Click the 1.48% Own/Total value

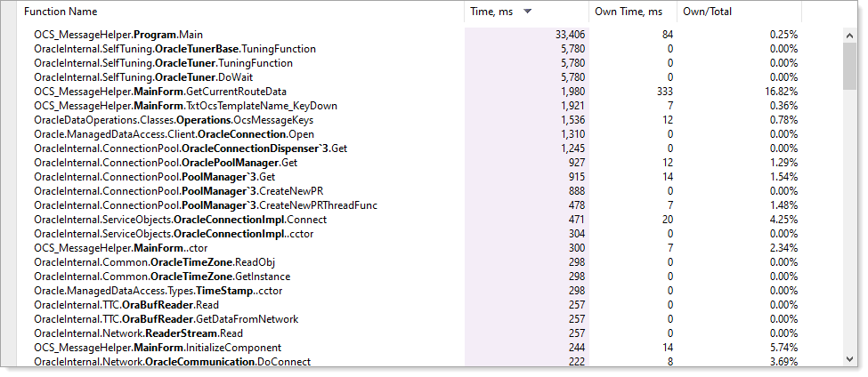[x=783, y=205]
